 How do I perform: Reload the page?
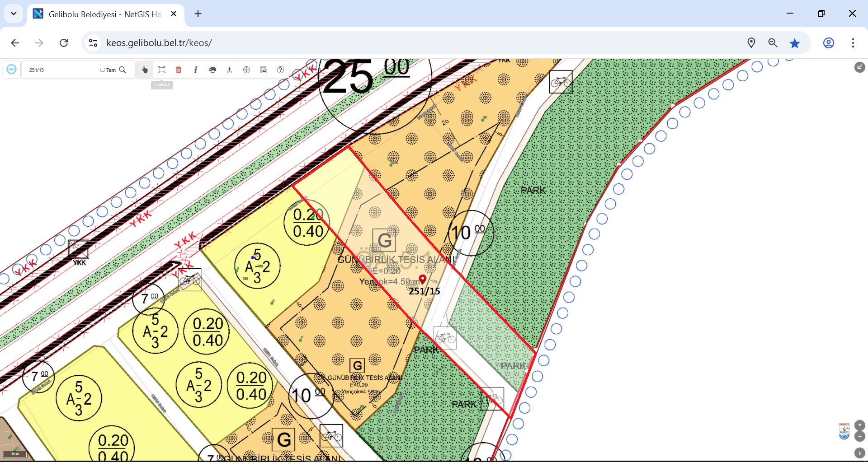[64, 43]
